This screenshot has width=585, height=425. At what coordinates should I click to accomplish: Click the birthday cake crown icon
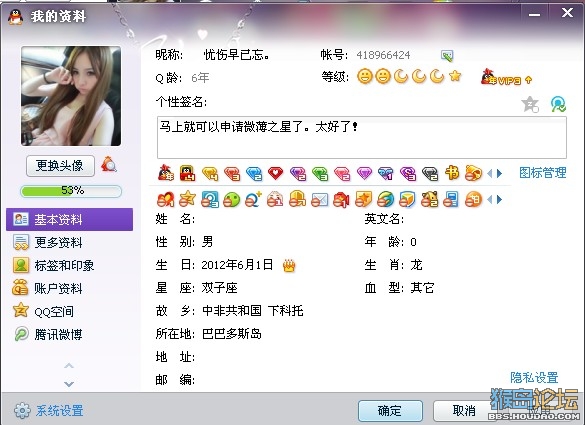(289, 265)
